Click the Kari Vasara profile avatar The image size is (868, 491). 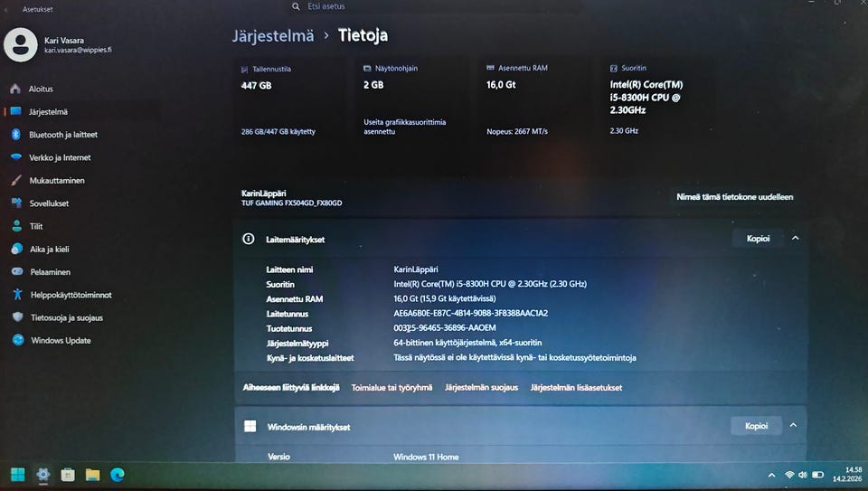point(21,45)
